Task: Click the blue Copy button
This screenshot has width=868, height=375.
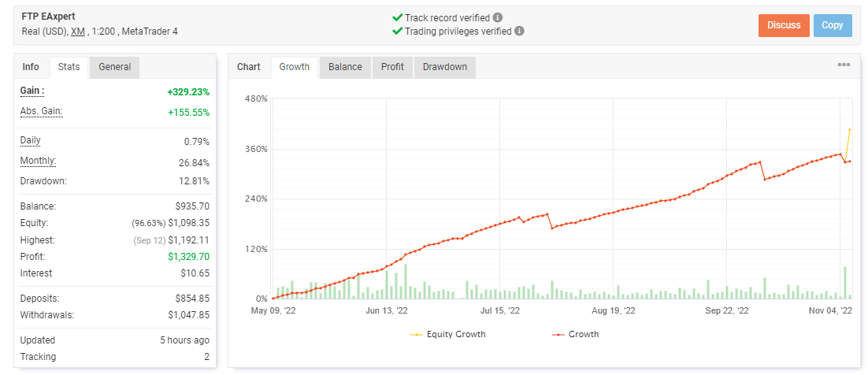Action: pos(832,25)
